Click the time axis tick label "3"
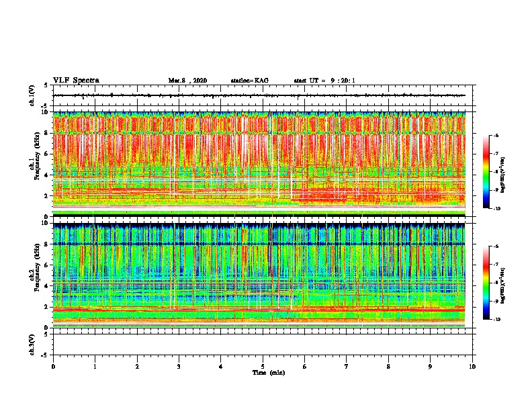Screen dimensions: 532x411 (179, 367)
